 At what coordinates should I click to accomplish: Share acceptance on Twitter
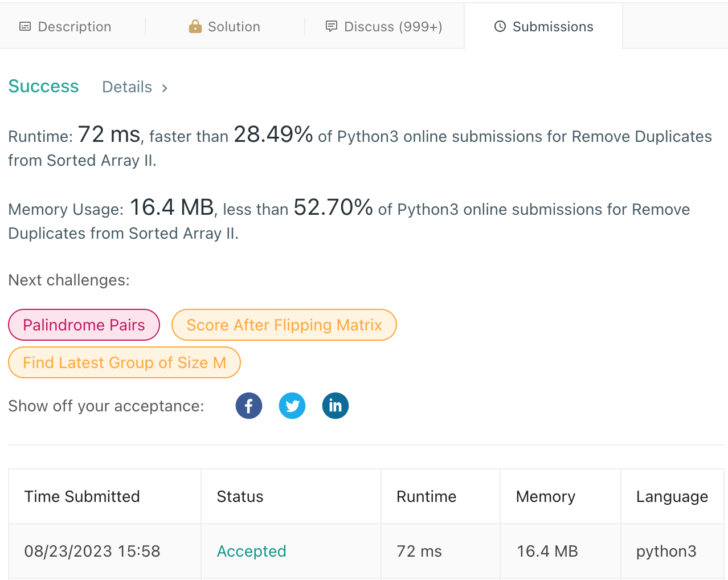pyautogui.click(x=292, y=406)
